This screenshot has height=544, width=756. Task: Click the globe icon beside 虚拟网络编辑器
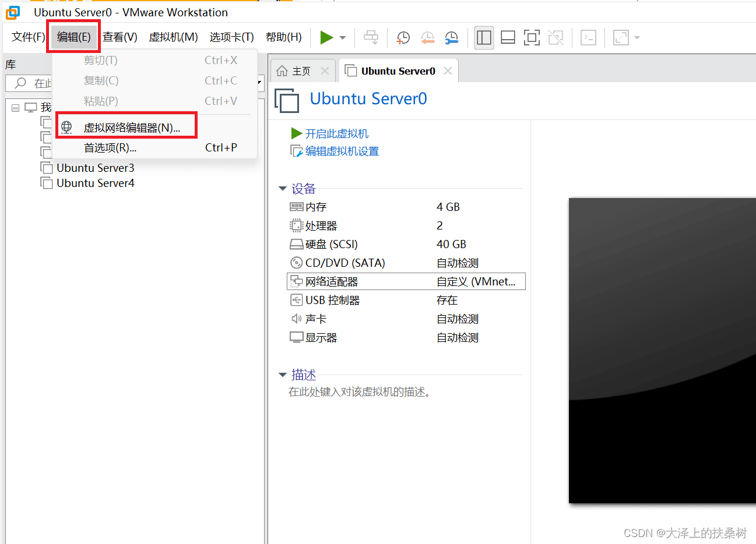click(66, 127)
